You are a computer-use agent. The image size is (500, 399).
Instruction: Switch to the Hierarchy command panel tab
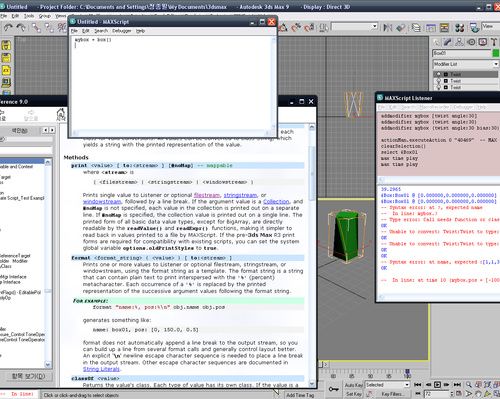459,42
